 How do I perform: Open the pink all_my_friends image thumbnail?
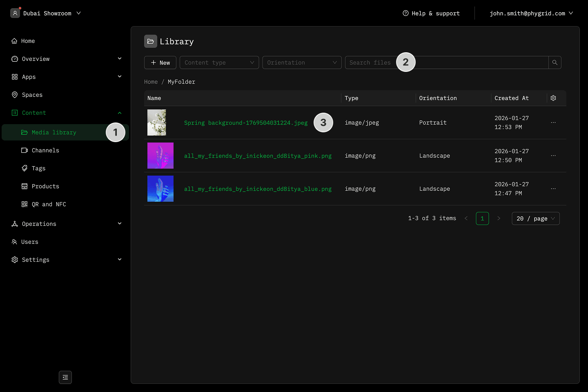[x=160, y=156]
